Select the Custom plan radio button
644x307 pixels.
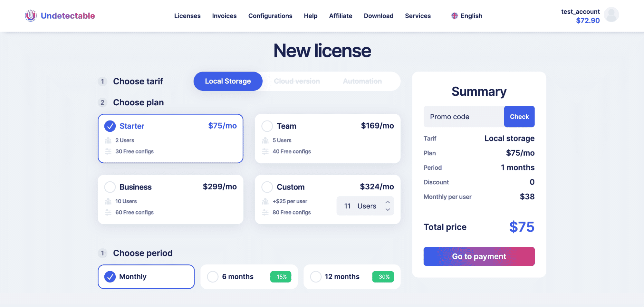tap(267, 187)
